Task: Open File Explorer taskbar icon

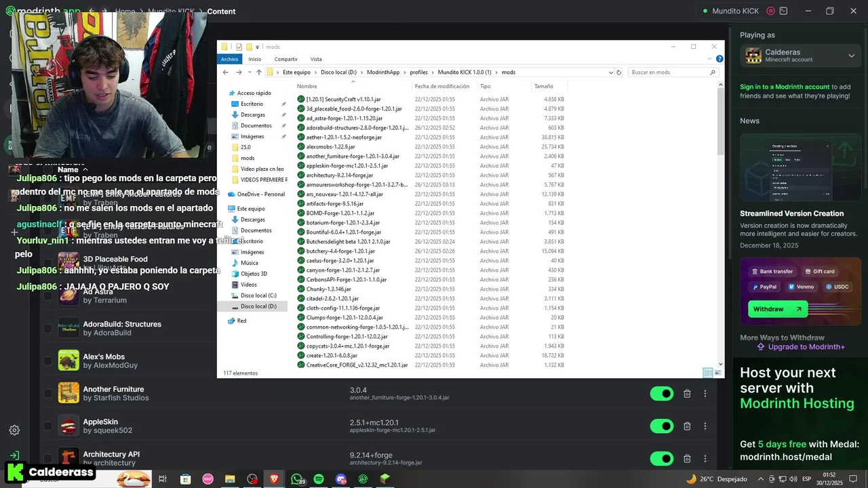Action: coord(230,479)
